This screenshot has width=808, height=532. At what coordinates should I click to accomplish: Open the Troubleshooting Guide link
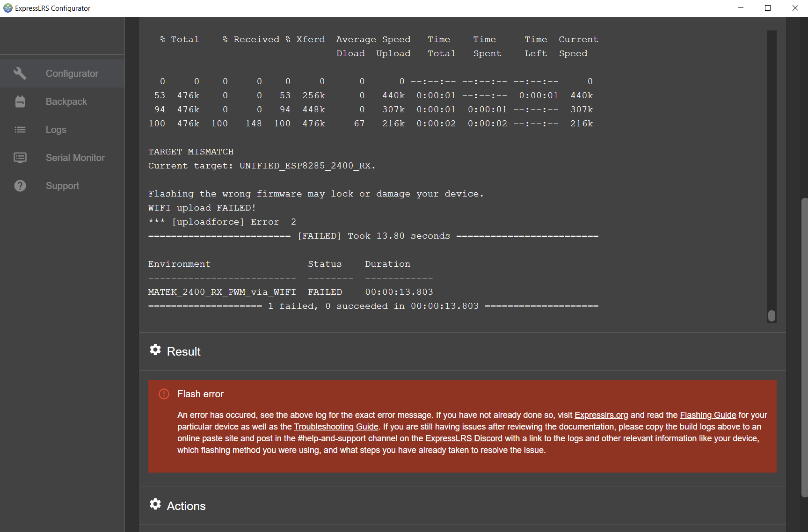coord(335,427)
